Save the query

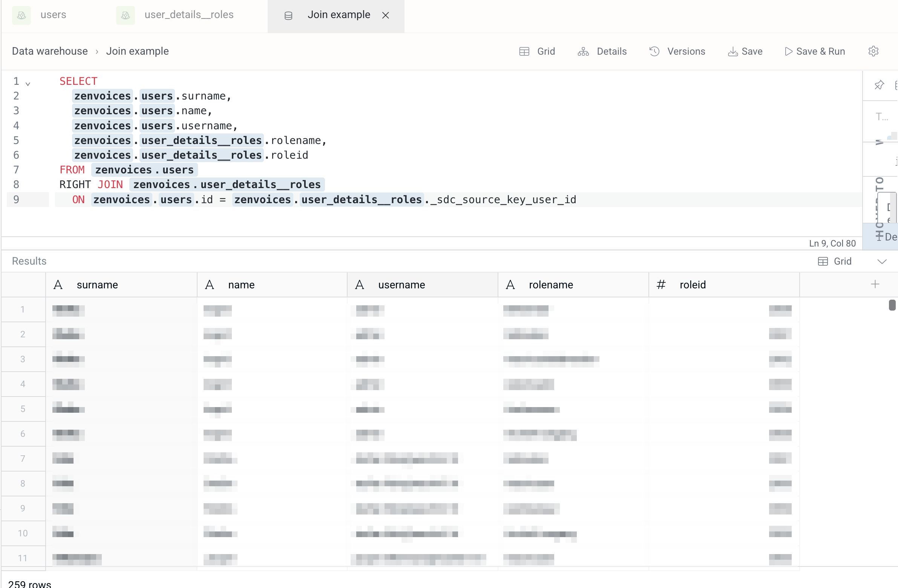(745, 52)
